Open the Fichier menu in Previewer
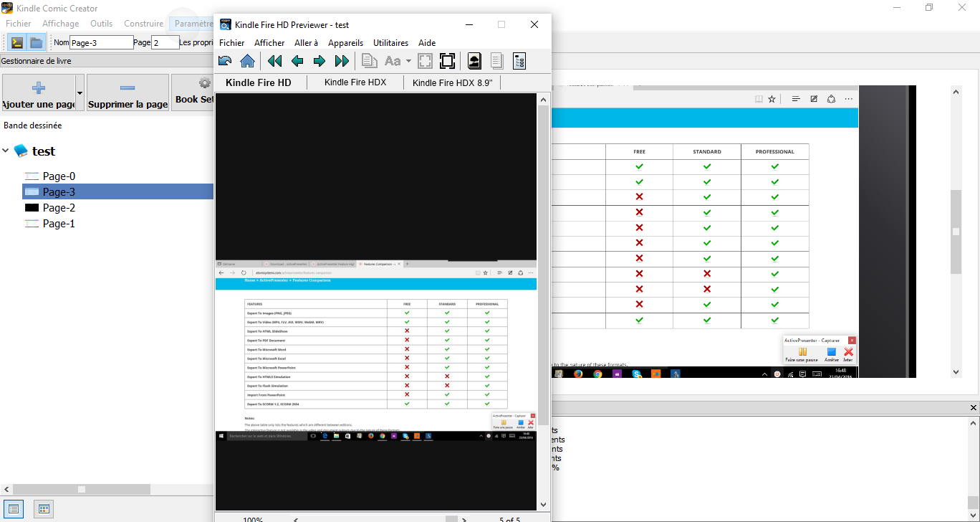The image size is (980, 522). tap(231, 43)
